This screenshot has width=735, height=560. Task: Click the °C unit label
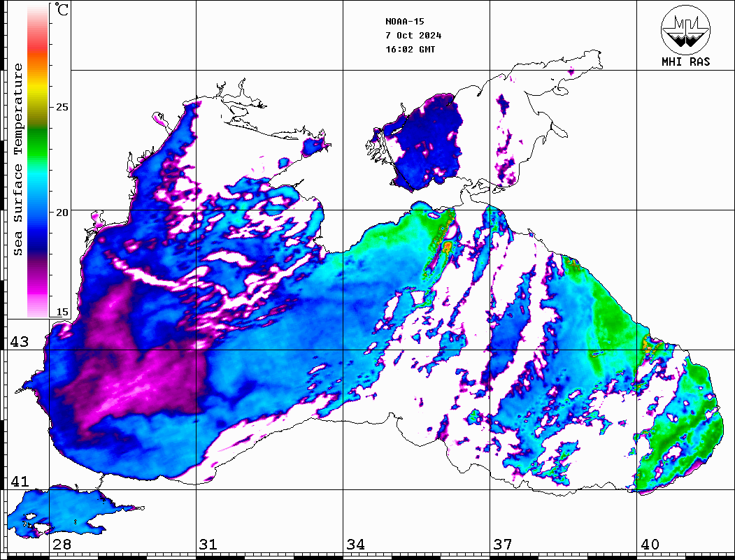pos(62,9)
